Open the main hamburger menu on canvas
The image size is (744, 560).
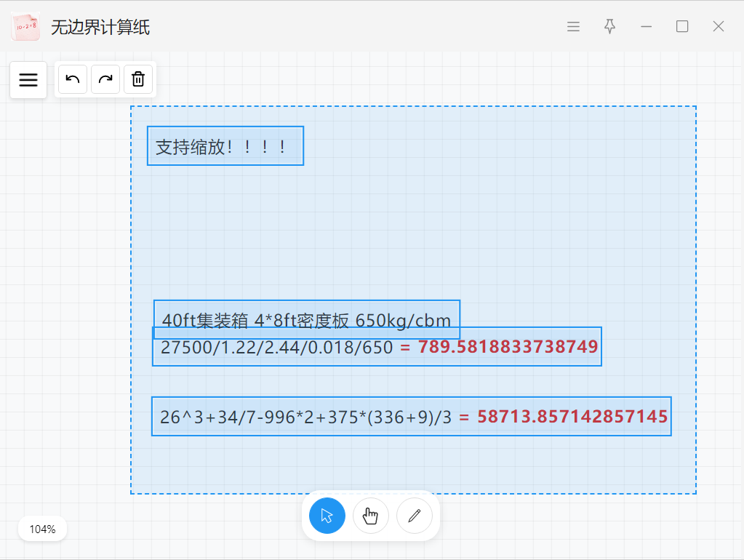pyautogui.click(x=28, y=80)
